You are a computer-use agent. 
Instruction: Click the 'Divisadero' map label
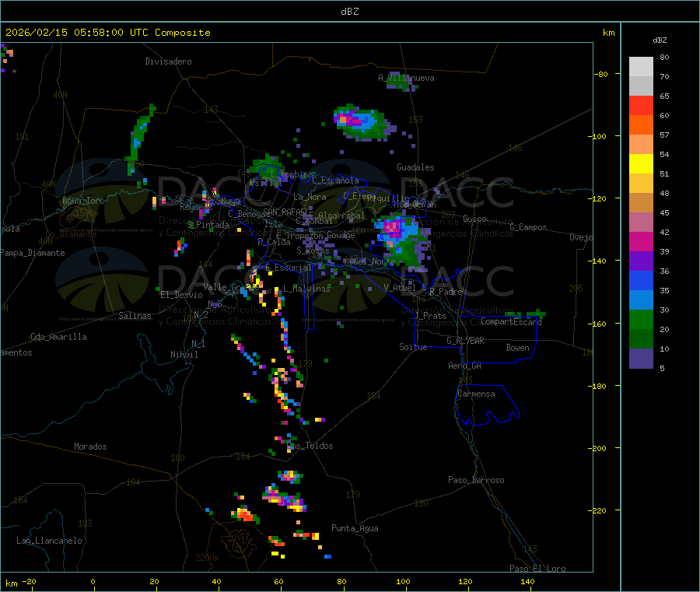[168, 61]
